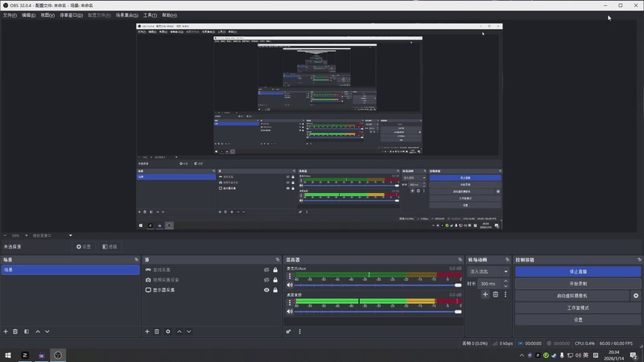Open the 文件(F) menu
The width and height of the screenshot is (644, 362).
coord(10,15)
